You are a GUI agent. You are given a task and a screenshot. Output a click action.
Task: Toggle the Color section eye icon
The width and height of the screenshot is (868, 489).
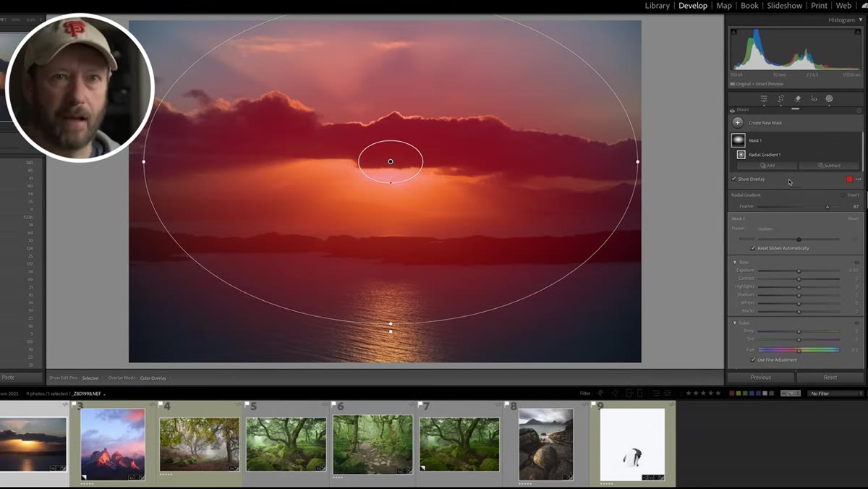pos(857,323)
